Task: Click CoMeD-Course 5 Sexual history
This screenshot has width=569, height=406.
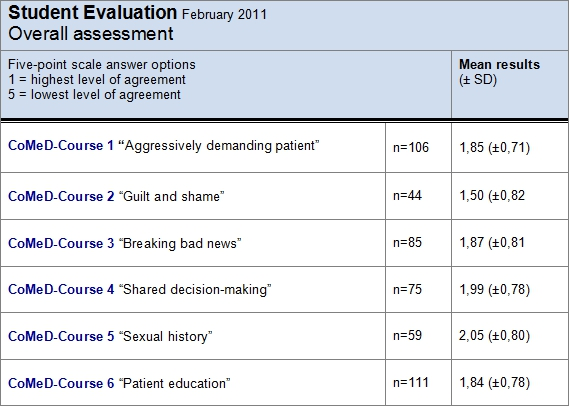Action: click(110, 336)
